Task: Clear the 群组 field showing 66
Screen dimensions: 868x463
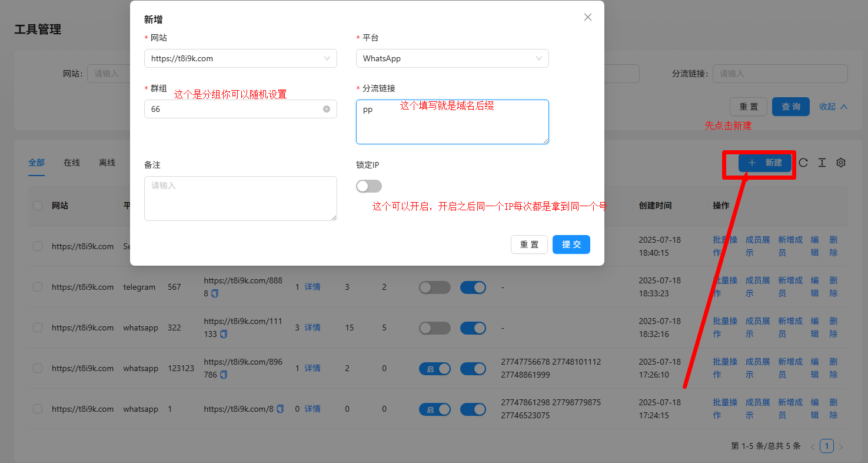Action: click(327, 109)
